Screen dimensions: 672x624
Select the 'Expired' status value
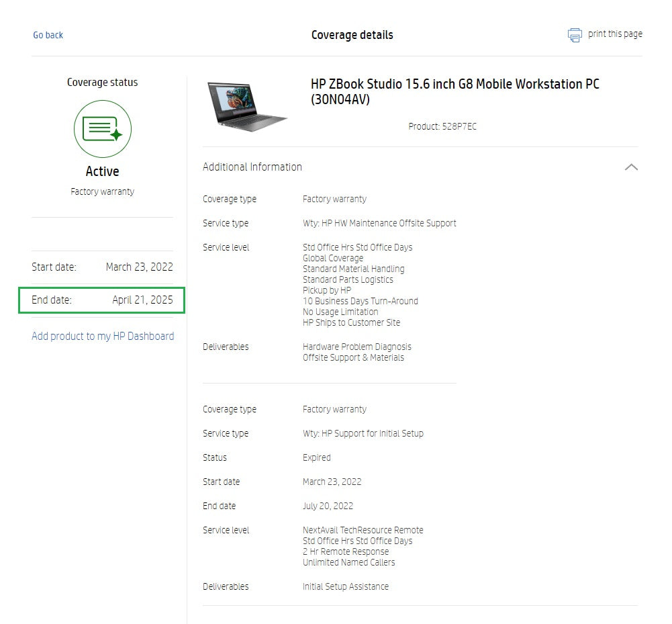[x=317, y=457]
